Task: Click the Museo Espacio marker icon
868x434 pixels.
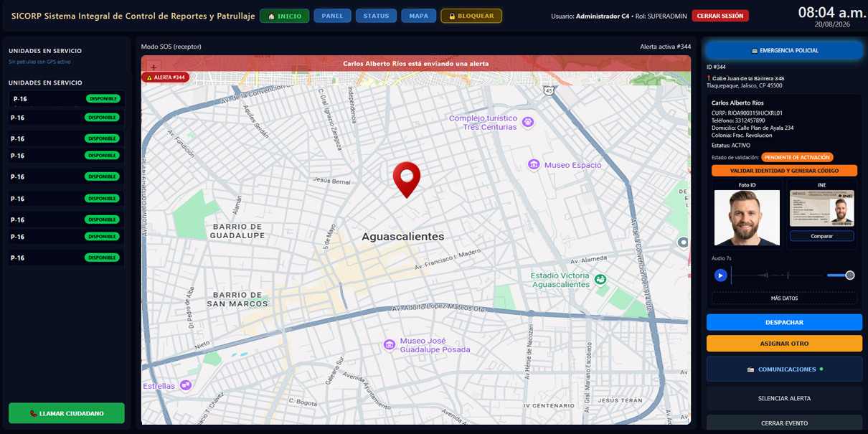Action: point(534,165)
